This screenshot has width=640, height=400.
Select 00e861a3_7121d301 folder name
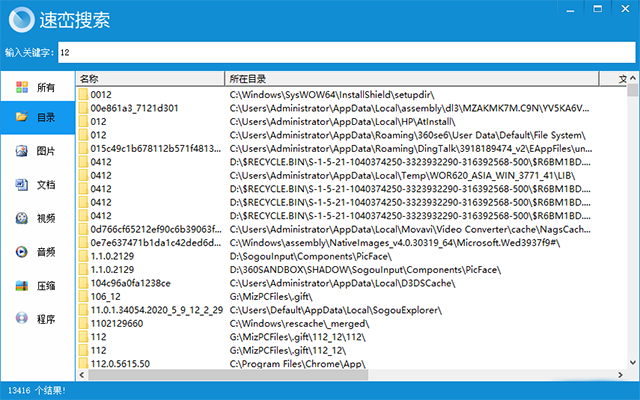(134, 108)
